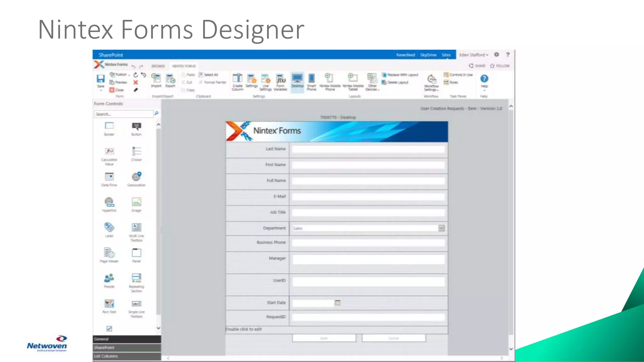Open the Rules pane

[x=451, y=82]
